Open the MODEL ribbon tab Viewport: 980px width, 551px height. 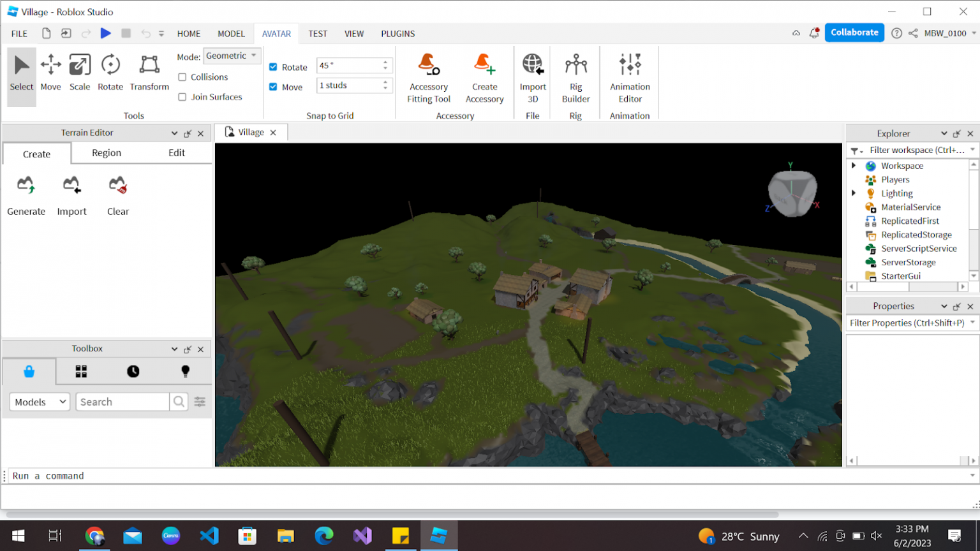[231, 34]
